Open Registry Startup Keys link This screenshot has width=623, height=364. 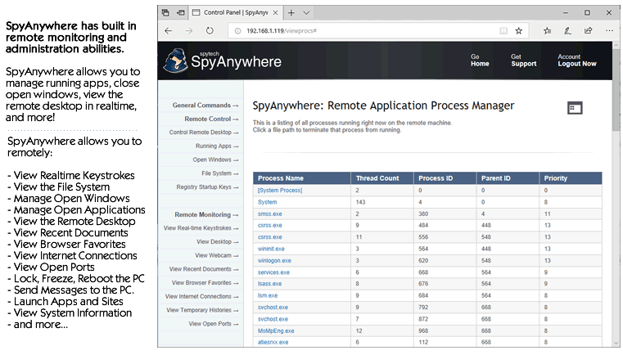207,186
